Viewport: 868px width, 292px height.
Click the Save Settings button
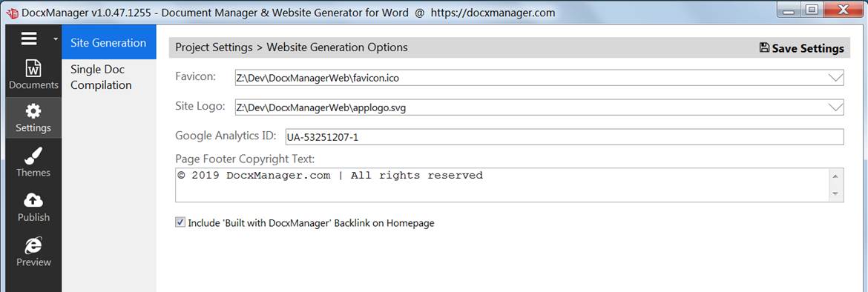(801, 48)
